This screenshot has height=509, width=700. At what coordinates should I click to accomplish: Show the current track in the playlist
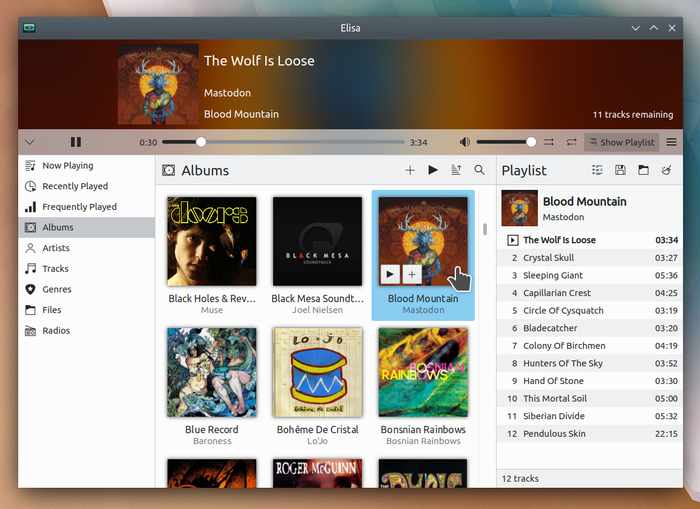click(x=597, y=170)
